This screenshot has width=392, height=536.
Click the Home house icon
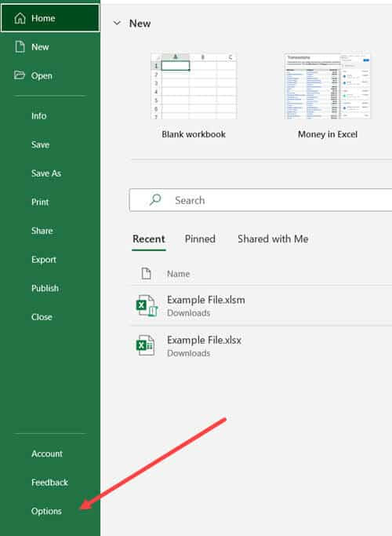click(x=20, y=18)
